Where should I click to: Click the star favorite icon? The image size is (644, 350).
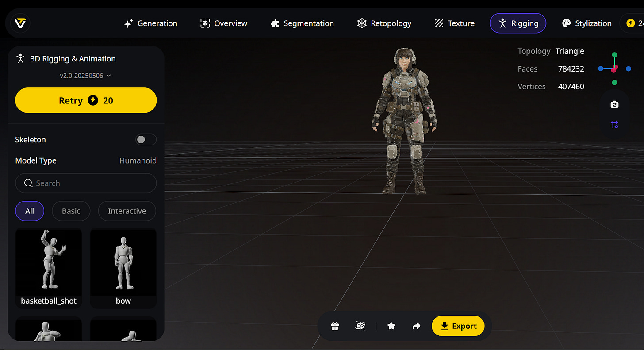(x=391, y=326)
